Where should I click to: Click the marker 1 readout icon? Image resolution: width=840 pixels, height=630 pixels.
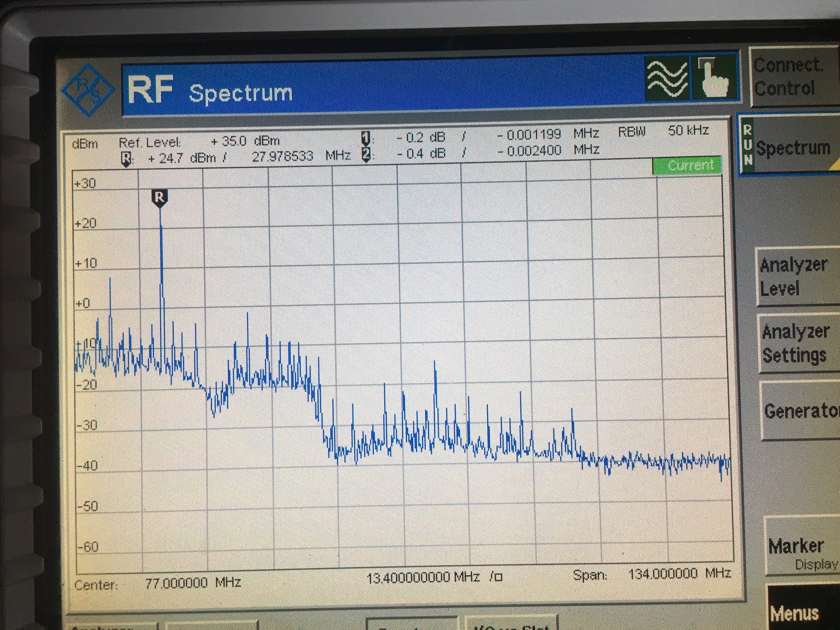point(366,138)
